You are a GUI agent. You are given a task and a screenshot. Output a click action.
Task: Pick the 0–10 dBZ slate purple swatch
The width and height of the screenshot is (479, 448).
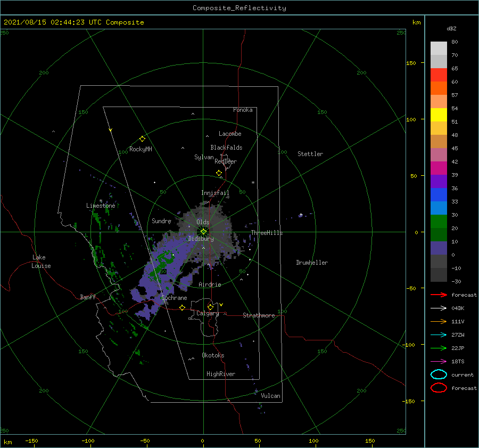[439, 248]
